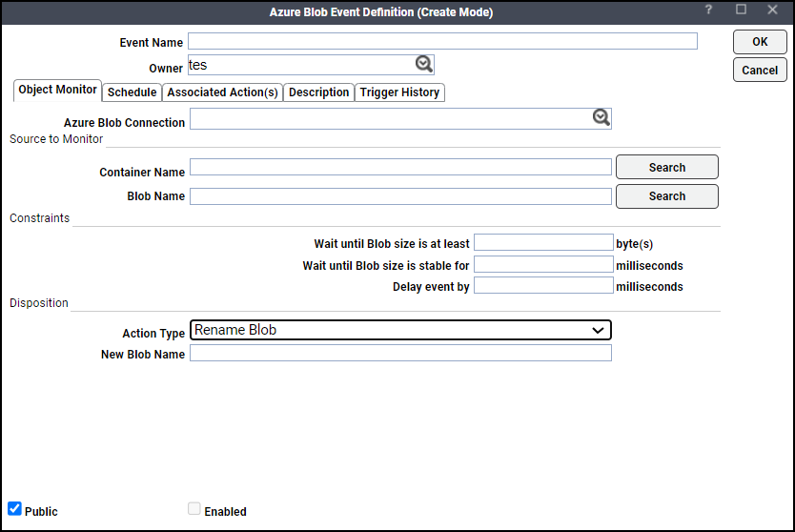Click the Container Name input field

(400, 167)
